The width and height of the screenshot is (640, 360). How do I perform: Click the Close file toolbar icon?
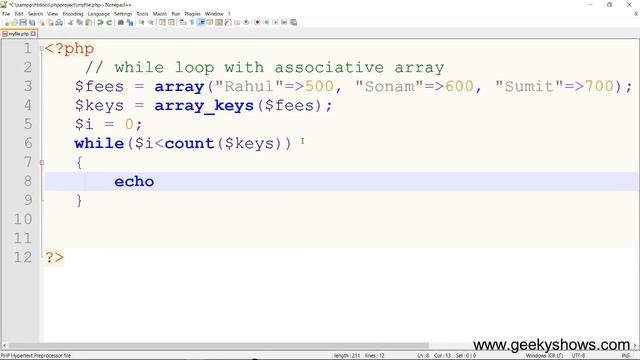click(42, 22)
